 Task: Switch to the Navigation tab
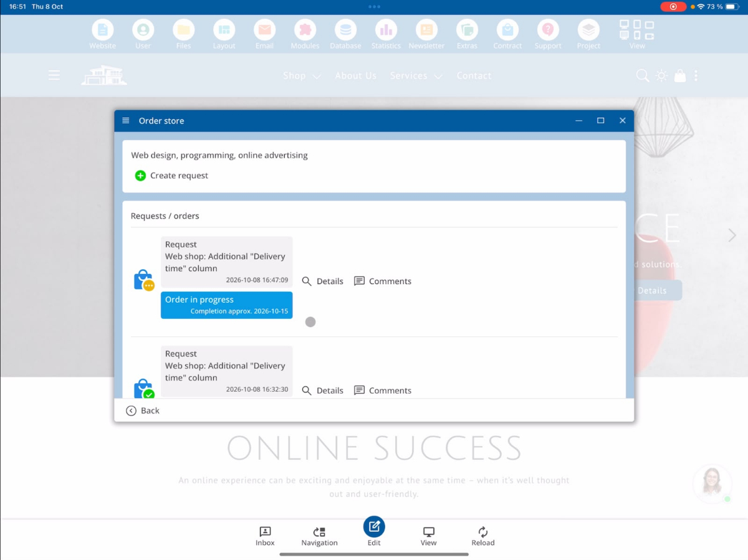pos(319,536)
